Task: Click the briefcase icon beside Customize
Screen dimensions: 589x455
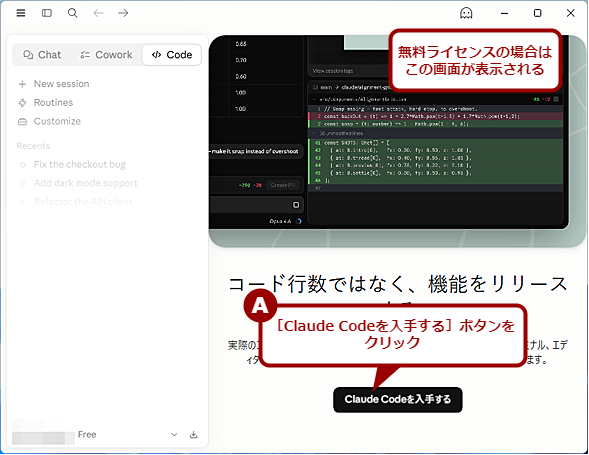Action: coord(23,122)
